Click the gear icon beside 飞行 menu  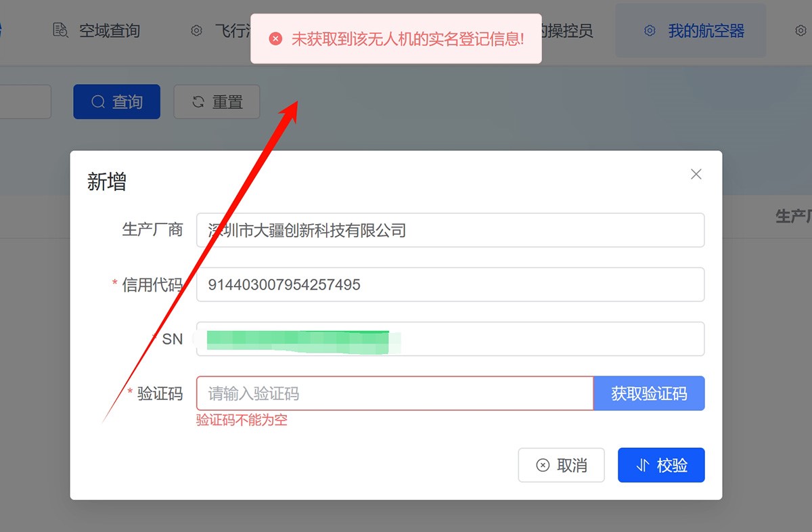click(196, 30)
